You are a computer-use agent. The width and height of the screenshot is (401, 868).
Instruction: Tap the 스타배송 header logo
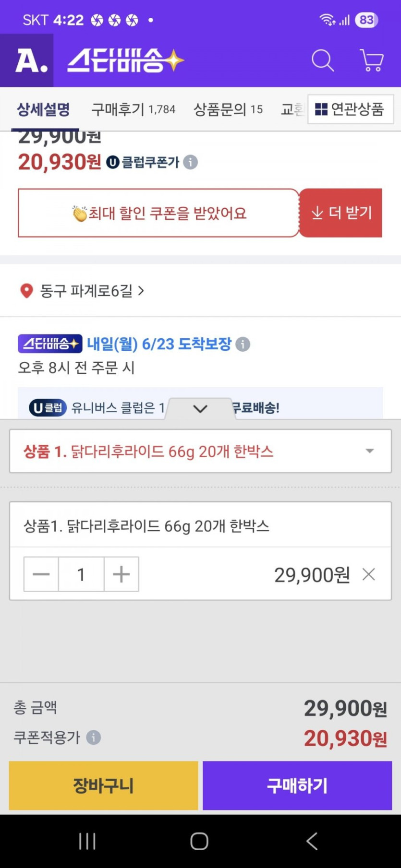(x=125, y=60)
